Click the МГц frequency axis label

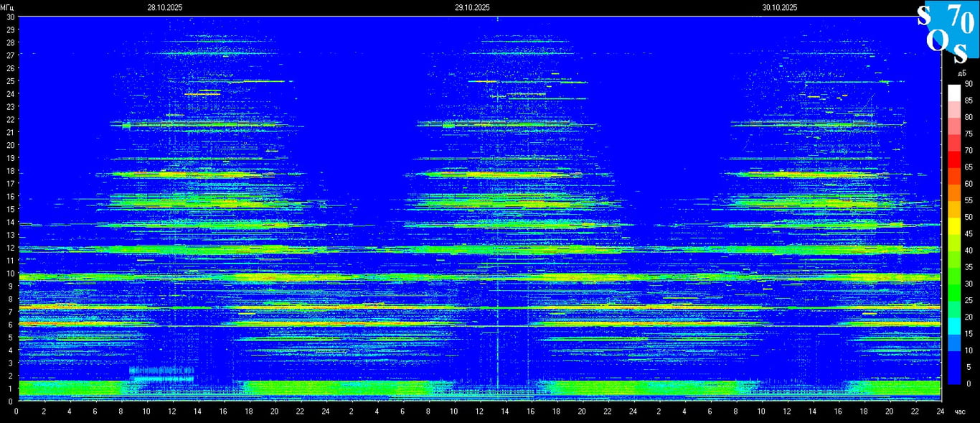pyautogui.click(x=6, y=7)
